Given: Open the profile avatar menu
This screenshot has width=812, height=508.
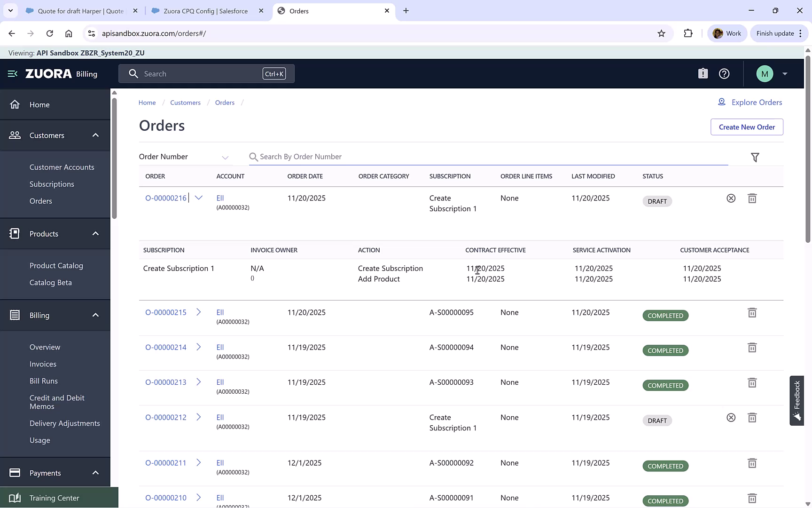Looking at the screenshot, I should [765, 73].
